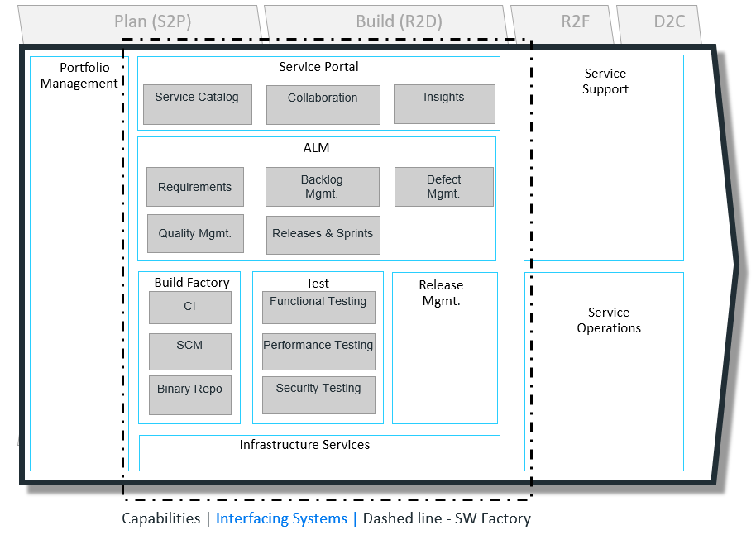Click the D2C tab
This screenshot has height=535, width=756.
(668, 22)
